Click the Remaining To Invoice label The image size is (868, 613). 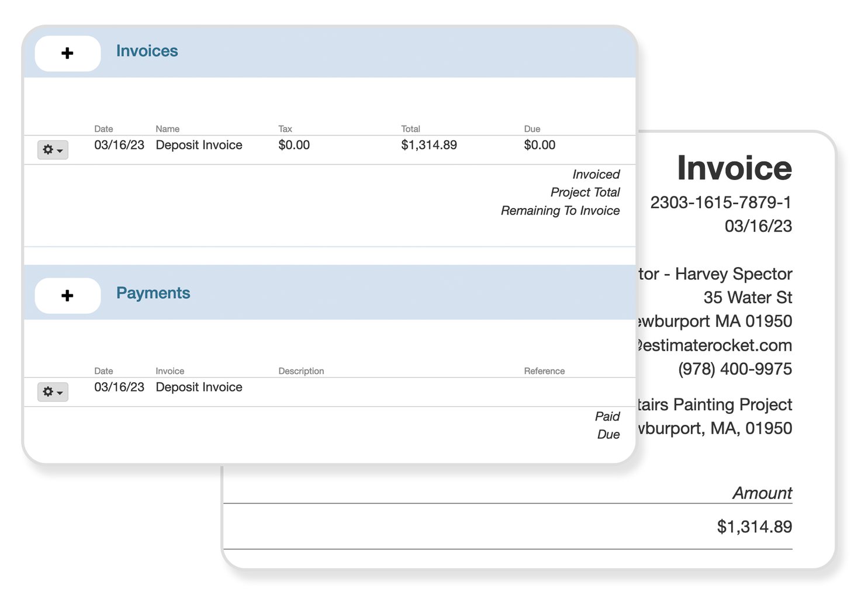[x=559, y=210]
